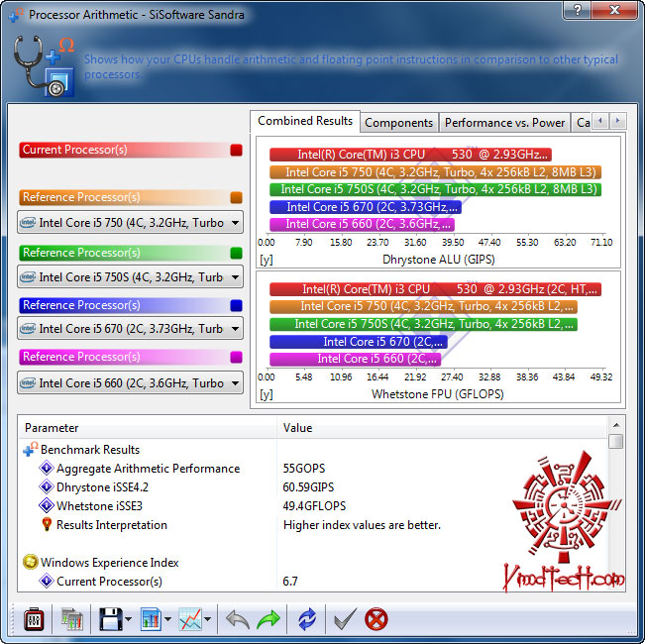Click the blue i5 670 Whetstone bar

click(x=359, y=342)
